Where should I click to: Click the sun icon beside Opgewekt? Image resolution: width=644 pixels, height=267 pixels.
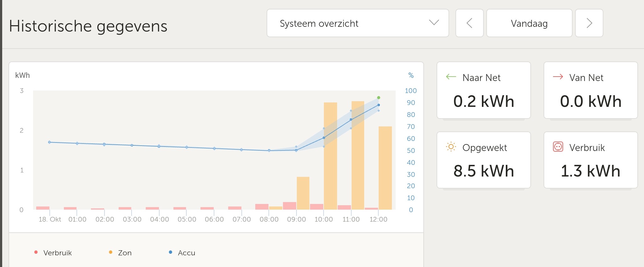(x=451, y=147)
